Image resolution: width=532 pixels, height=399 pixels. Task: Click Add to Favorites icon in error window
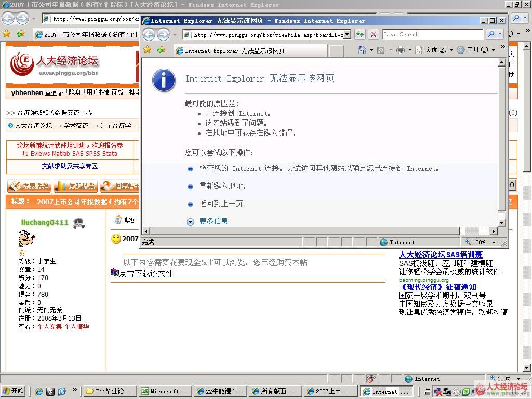161,50
